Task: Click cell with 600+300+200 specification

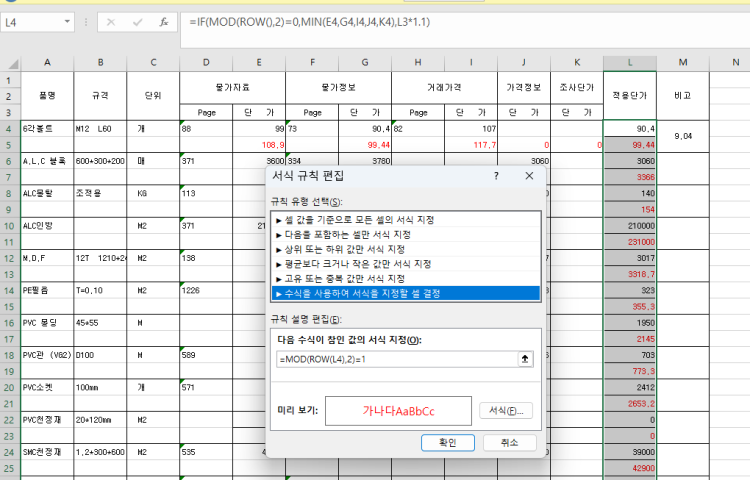Action: 100,161
